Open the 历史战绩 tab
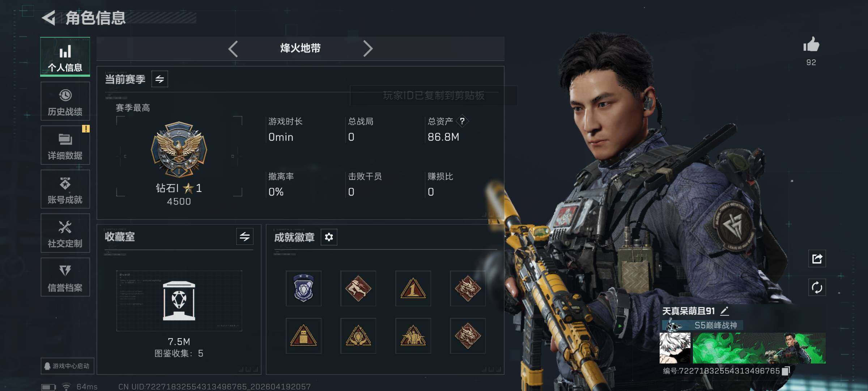 tap(65, 101)
